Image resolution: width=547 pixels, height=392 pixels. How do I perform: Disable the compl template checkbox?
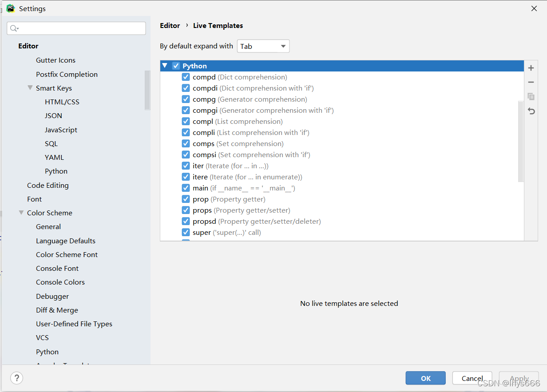(x=186, y=121)
